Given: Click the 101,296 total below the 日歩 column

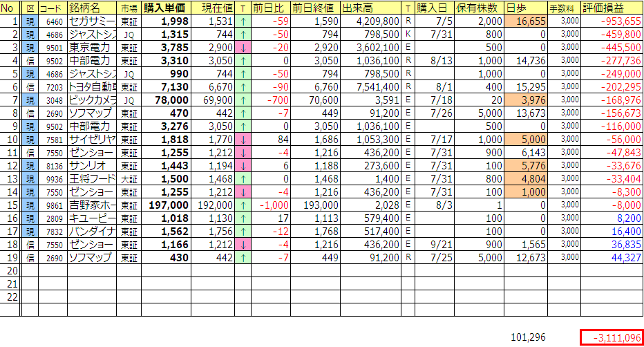Looking at the screenshot, I should coord(528,337).
